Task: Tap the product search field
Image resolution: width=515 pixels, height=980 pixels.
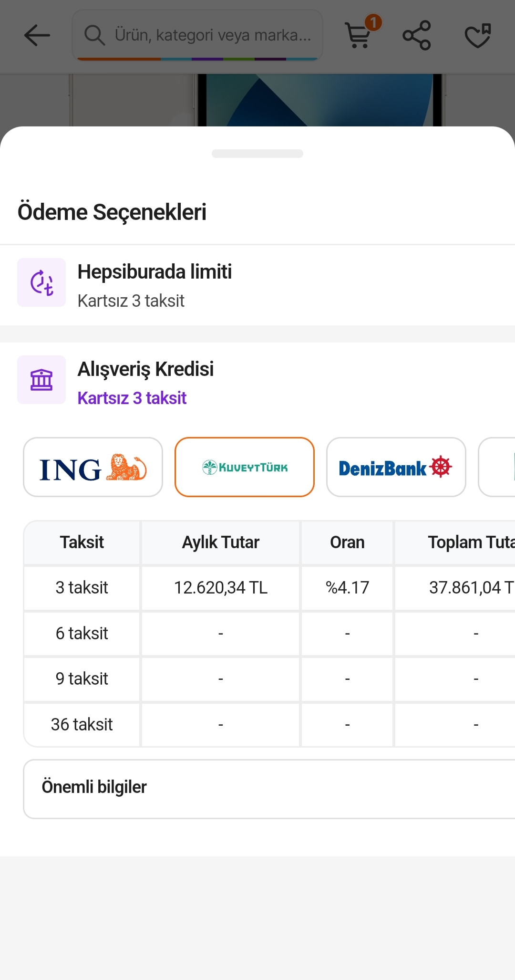Action: [x=213, y=35]
